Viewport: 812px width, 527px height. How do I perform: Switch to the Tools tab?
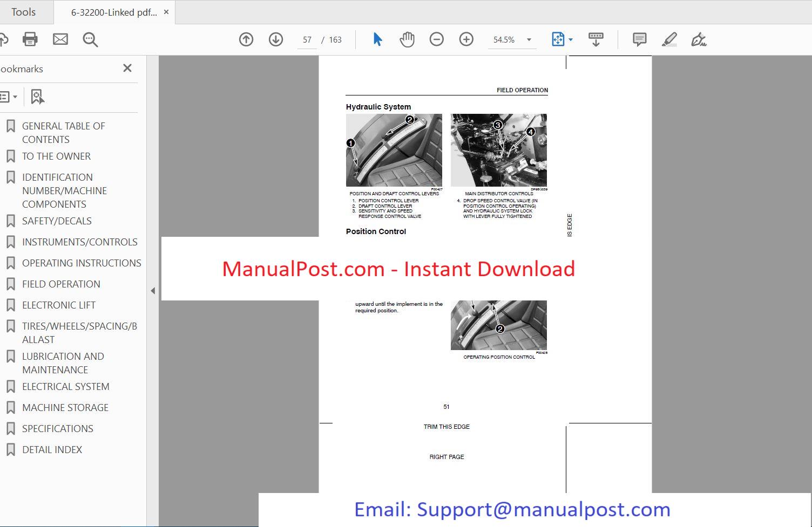[x=24, y=12]
